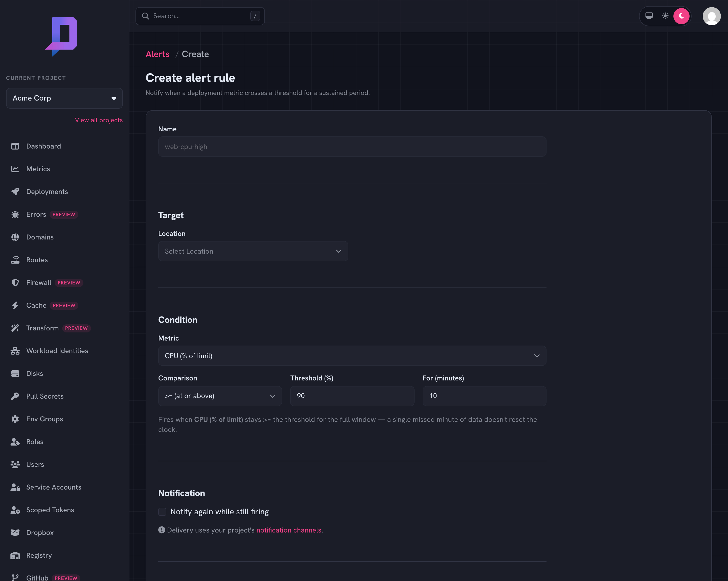Open Workload Identities page
The image size is (728, 581).
(57, 351)
